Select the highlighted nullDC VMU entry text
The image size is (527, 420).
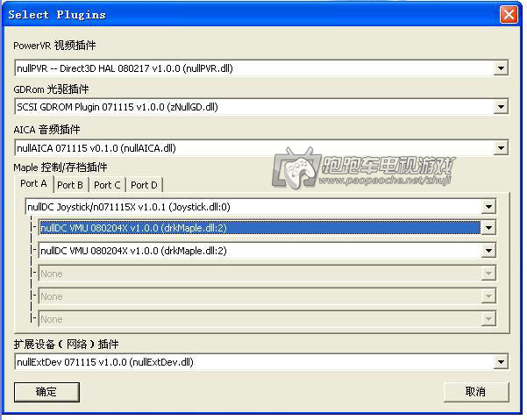coord(133,228)
